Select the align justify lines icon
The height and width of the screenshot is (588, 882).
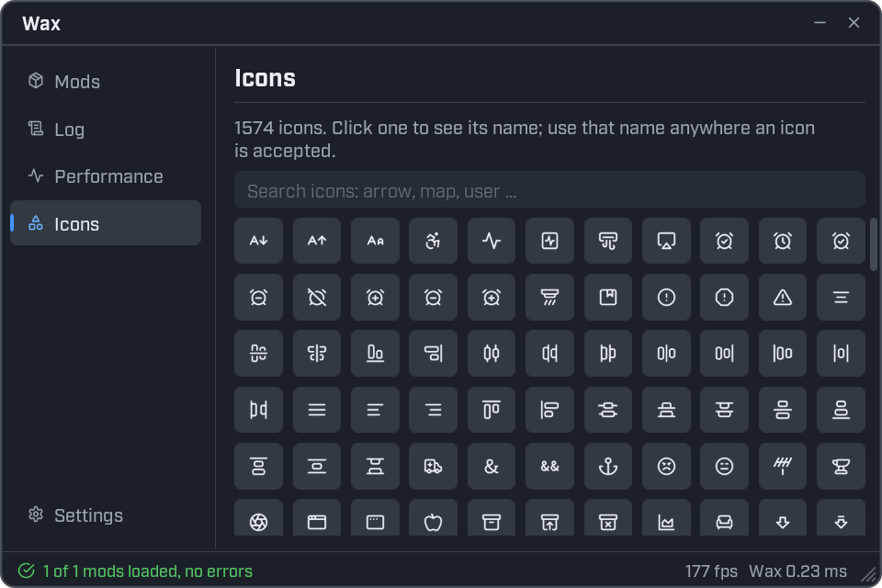pos(317,410)
